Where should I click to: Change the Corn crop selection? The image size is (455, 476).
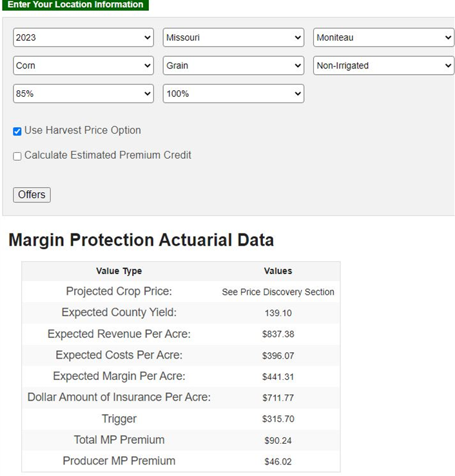tap(83, 65)
